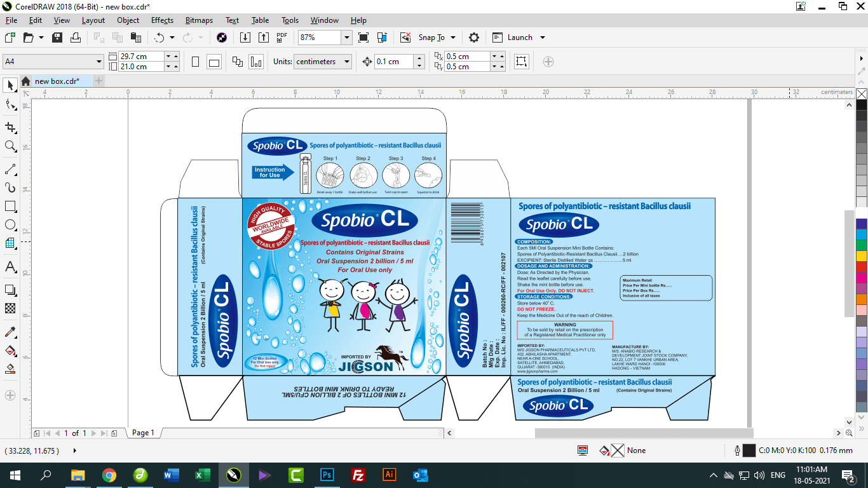Select the Pick tool

(10, 85)
